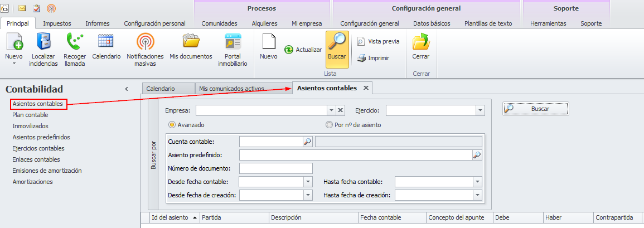Image resolution: width=644 pixels, height=228 pixels.
Task: Click the Fecha contable column header
Action: click(x=392, y=218)
